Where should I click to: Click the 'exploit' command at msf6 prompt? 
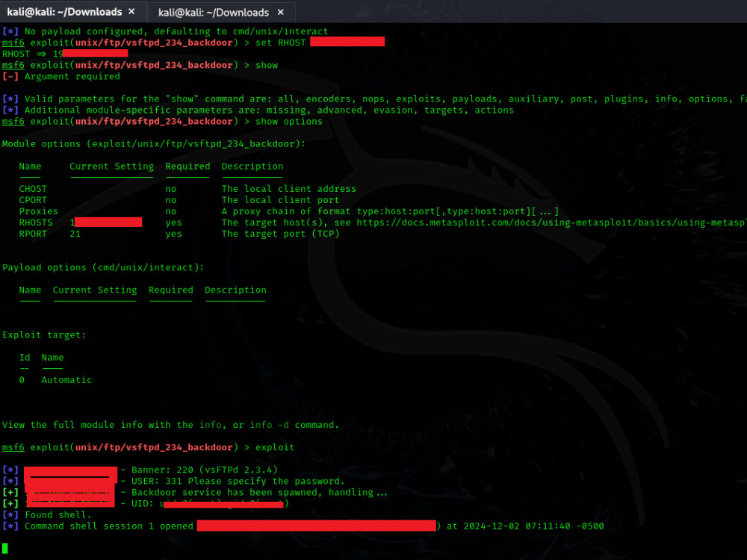coord(275,447)
